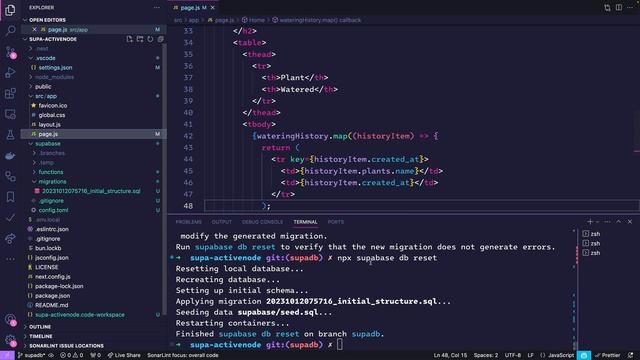Collapse all folders in Explorer
This screenshot has height=360, width=640.
[x=160, y=39]
